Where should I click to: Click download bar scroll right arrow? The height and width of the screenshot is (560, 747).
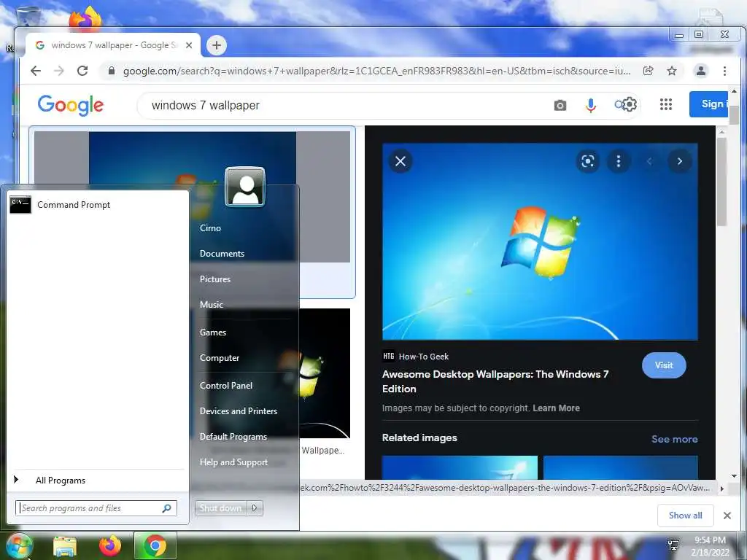click(x=721, y=489)
